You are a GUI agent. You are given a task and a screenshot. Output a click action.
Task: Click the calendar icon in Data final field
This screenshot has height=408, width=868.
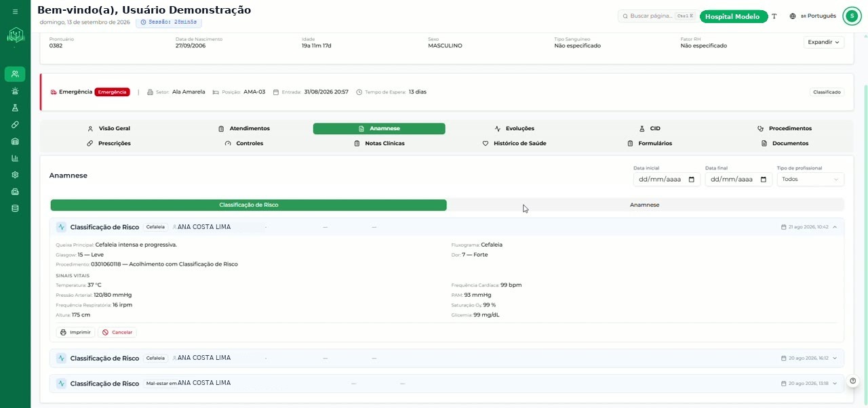(x=764, y=180)
